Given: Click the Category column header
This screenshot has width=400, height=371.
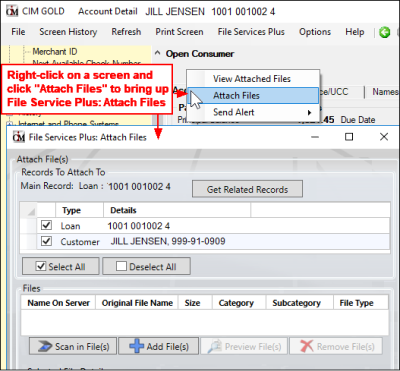Looking at the screenshot, I should (239, 303).
